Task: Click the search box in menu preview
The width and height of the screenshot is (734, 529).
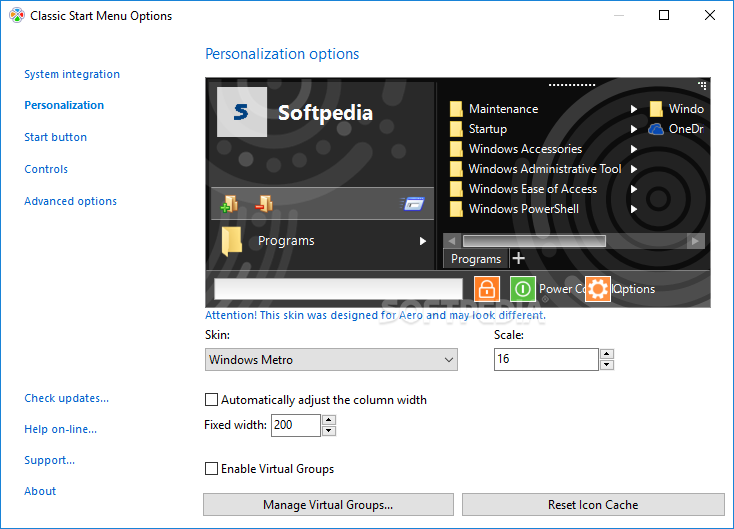Action: [x=338, y=289]
